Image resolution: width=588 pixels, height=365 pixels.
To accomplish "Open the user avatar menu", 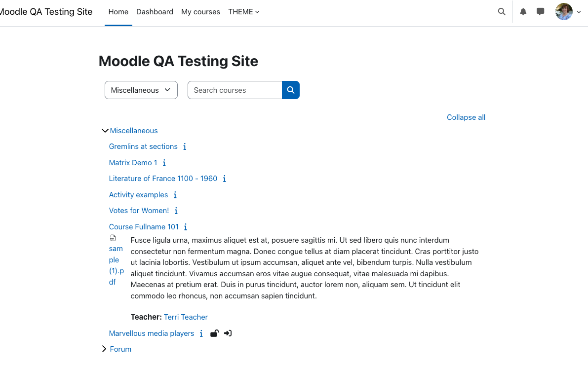I will pyautogui.click(x=568, y=12).
